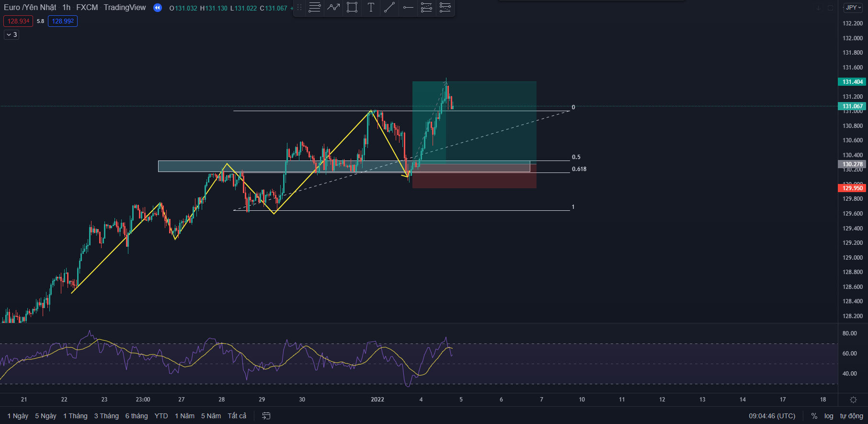The height and width of the screenshot is (424, 868).
Task: Open timezone menu at 09:04:46 (UTC)
Action: pos(772,416)
